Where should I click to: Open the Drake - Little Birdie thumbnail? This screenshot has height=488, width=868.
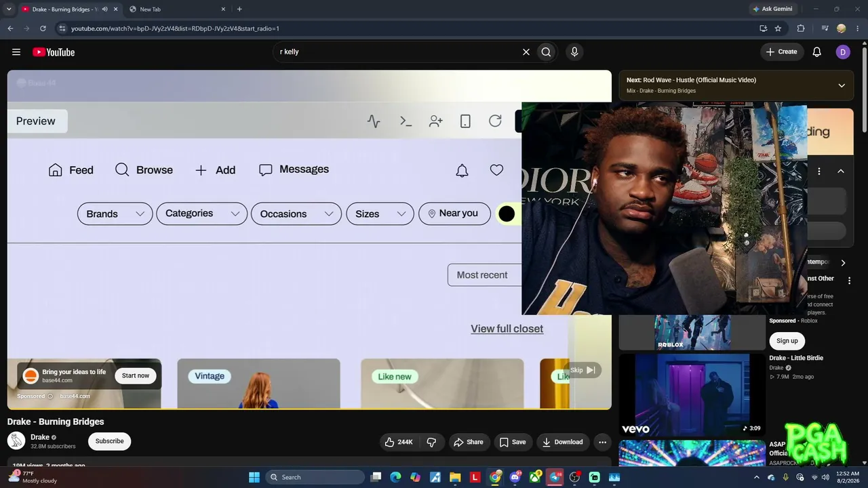coord(692,394)
